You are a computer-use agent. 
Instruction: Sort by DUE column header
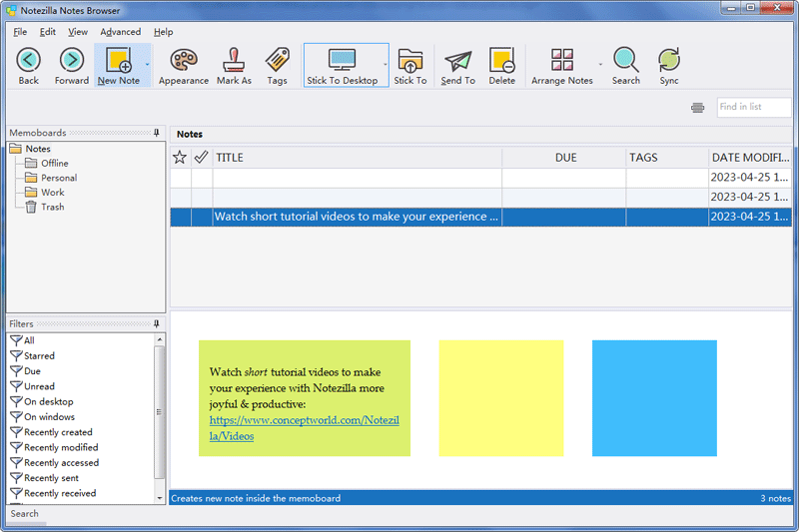[x=564, y=158]
